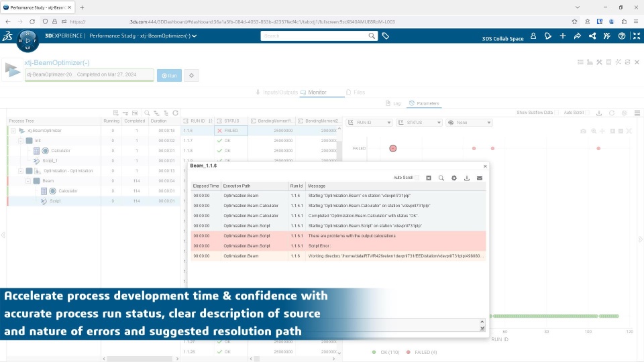Click the chart zoom-in plus icon
Screen dimensions: 644x362
click(x=612, y=131)
